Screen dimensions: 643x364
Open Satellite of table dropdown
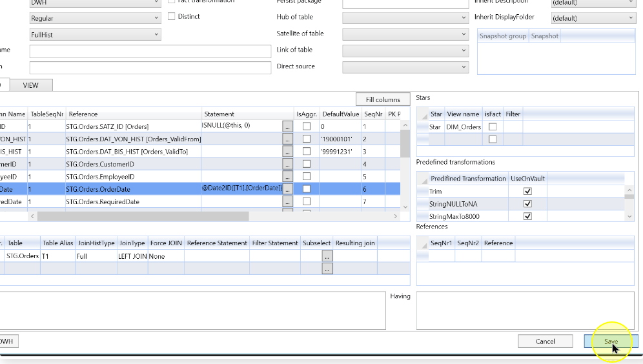pyautogui.click(x=405, y=34)
